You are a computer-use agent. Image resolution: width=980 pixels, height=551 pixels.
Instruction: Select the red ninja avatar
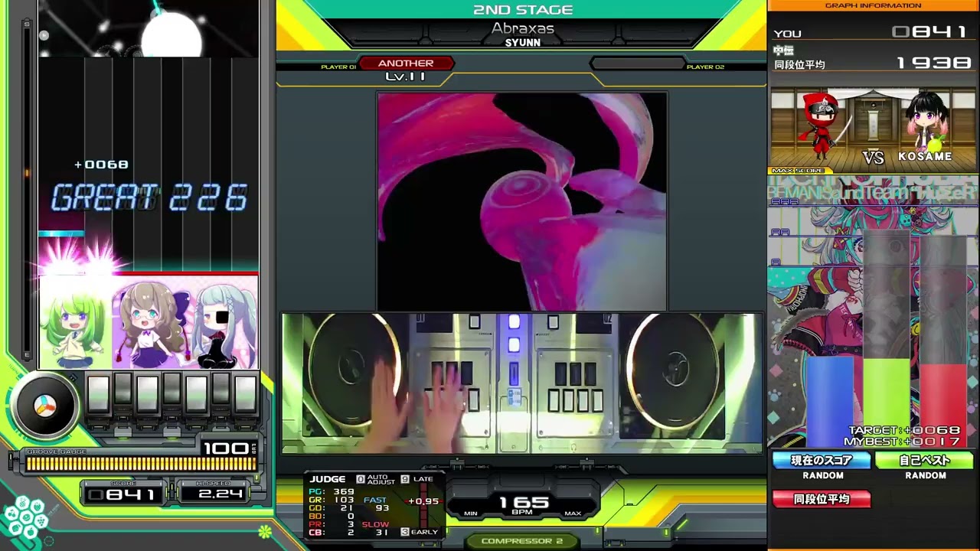(x=821, y=126)
